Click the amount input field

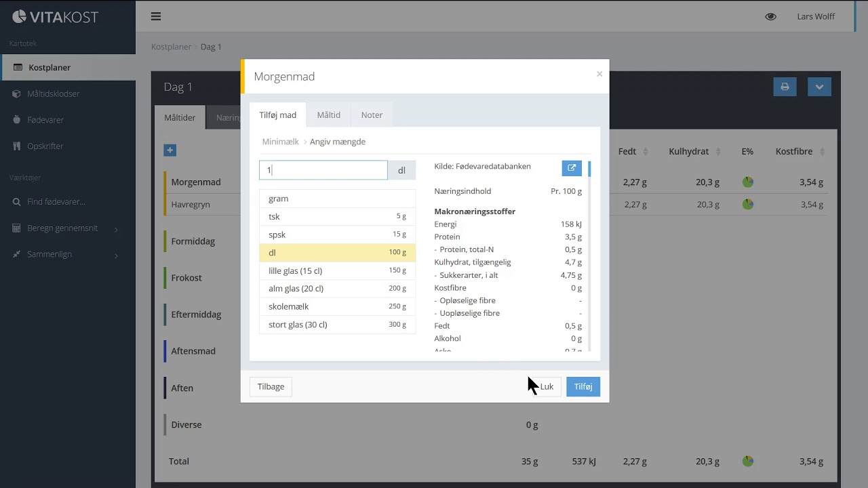pyautogui.click(x=323, y=170)
